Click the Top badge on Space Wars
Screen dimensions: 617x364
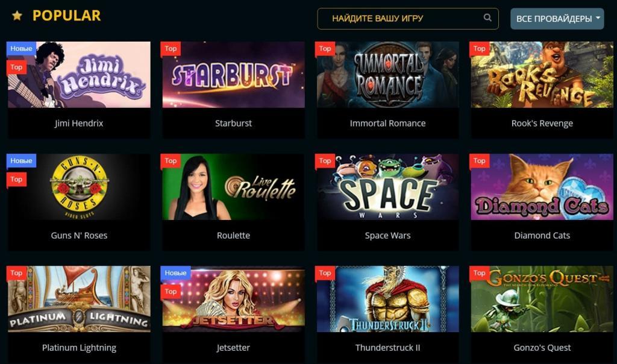(325, 161)
